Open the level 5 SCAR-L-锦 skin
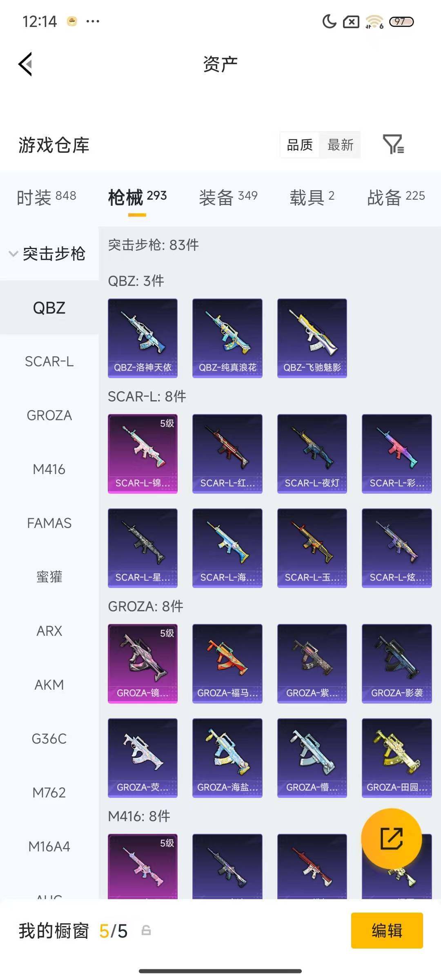Image resolution: width=441 pixels, height=980 pixels. (143, 454)
